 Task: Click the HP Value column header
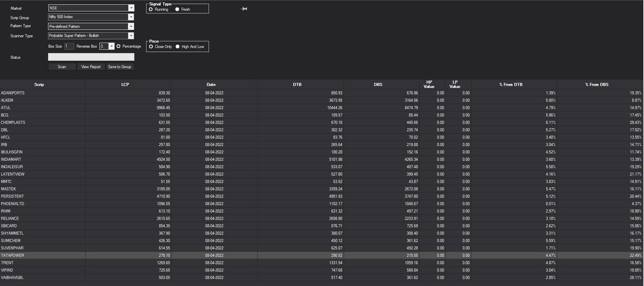pos(432,84)
